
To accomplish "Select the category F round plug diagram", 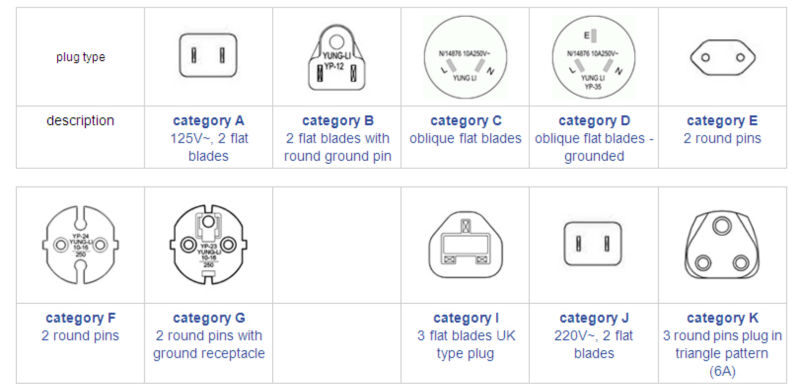I will [x=80, y=245].
